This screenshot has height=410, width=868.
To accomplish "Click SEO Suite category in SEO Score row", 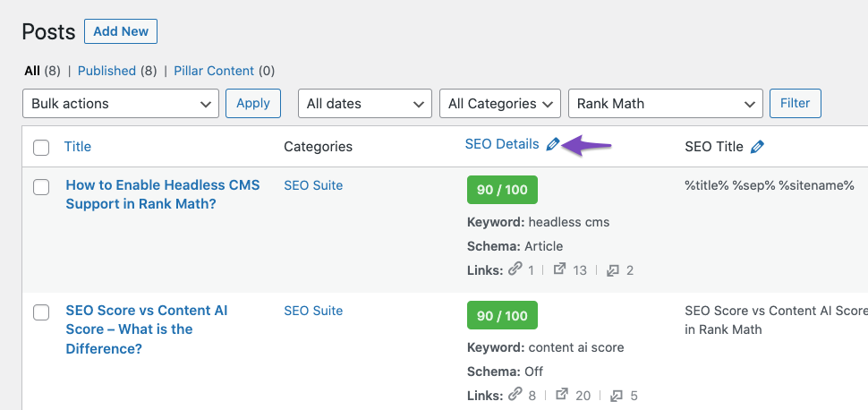I will (x=313, y=311).
